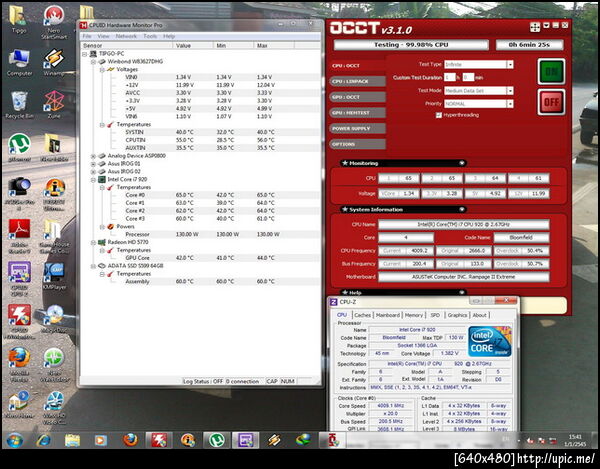Open Internet Explorer from the taskbar
Viewport: 600px width, 469px height.
pos(44,440)
